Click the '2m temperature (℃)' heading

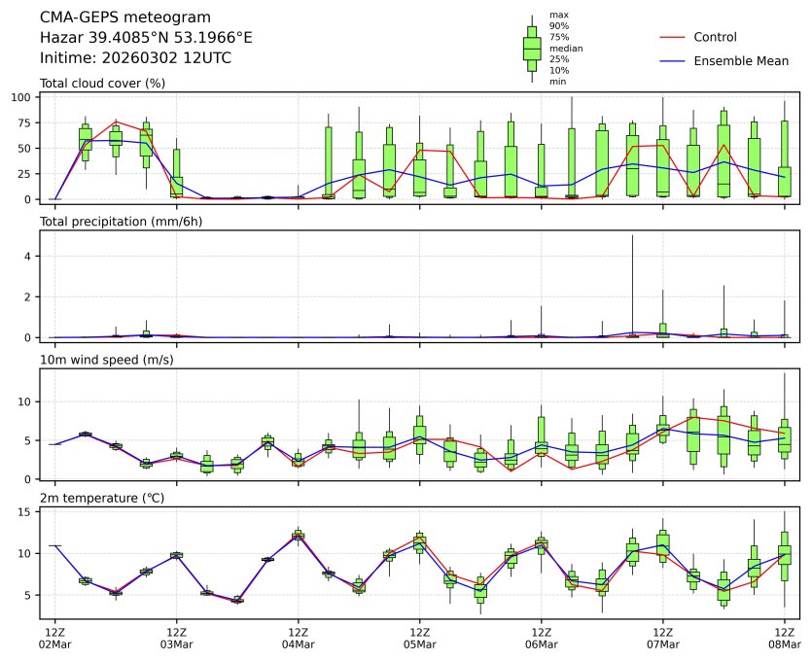coord(95,500)
